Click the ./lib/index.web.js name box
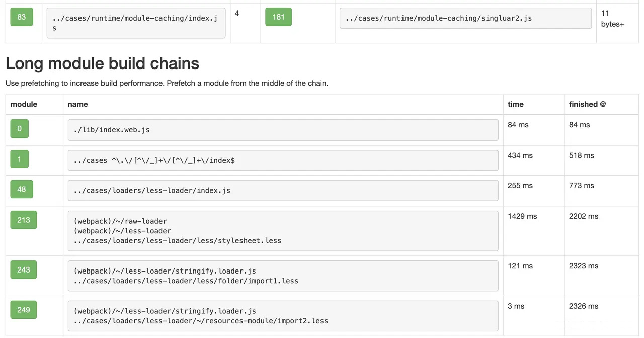The image size is (644, 338). [x=283, y=130]
